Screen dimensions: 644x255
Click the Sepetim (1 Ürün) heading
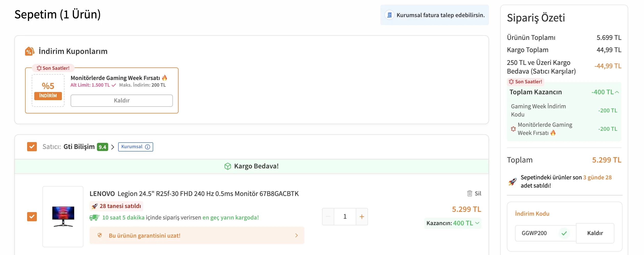58,14
